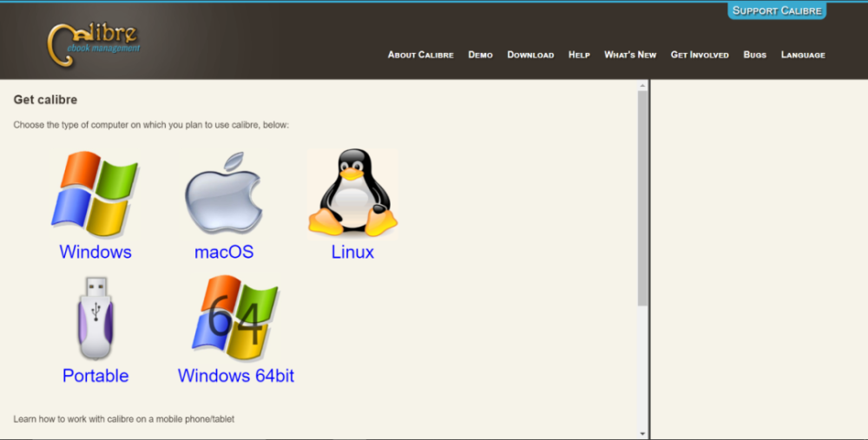Open the Windows text link

[x=95, y=252]
